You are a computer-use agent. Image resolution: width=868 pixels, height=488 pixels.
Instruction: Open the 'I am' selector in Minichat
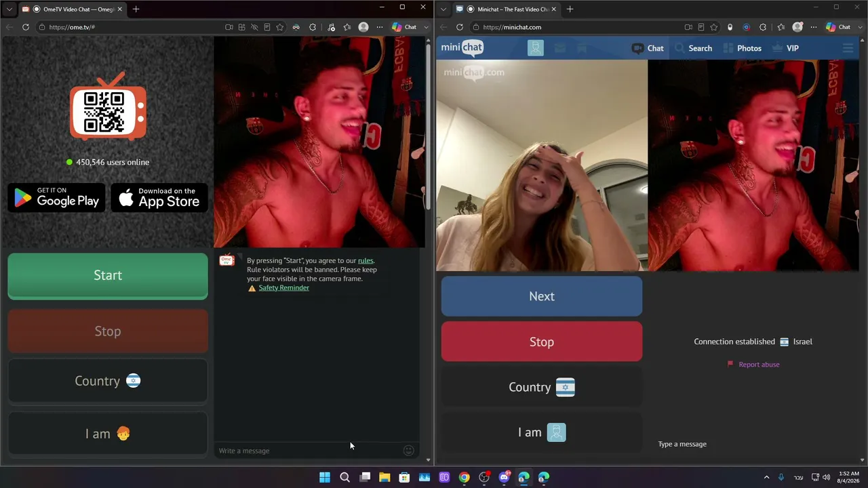(542, 432)
